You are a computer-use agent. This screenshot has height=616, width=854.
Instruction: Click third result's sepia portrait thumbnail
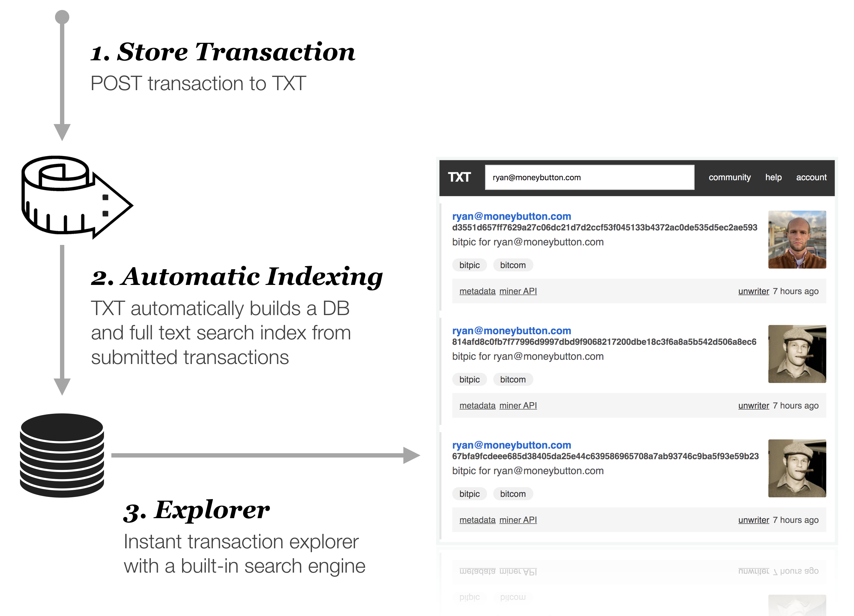[x=797, y=468]
